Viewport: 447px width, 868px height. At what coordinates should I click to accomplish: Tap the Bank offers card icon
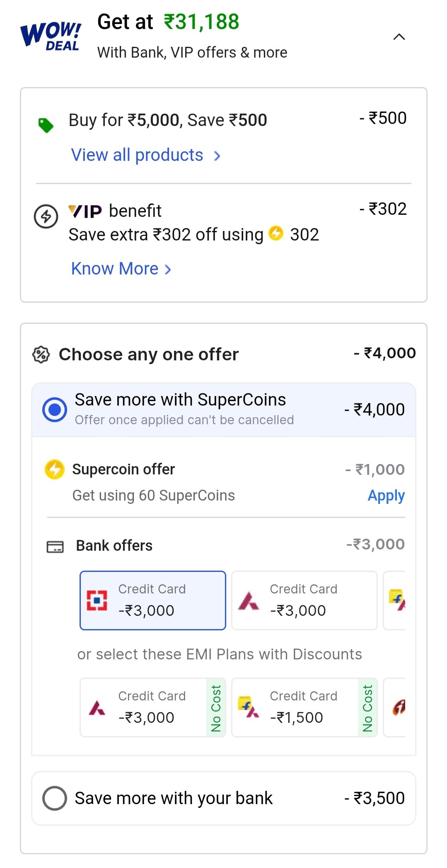(55, 547)
